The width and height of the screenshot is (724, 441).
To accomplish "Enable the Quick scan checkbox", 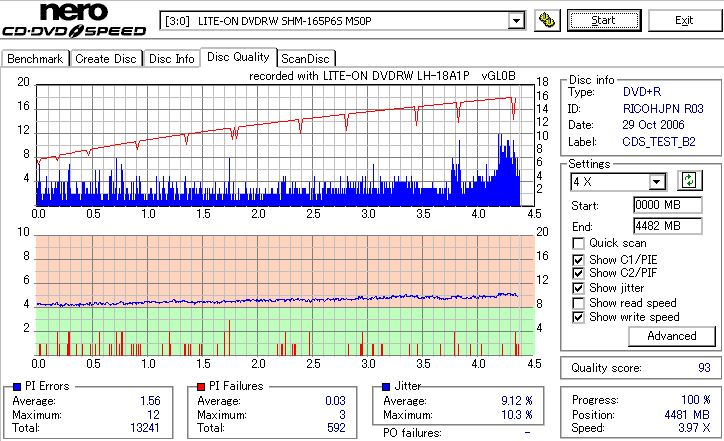I will point(578,243).
